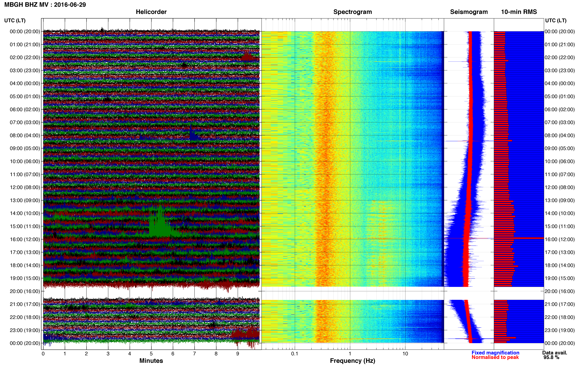588x368 pixels.
Task: Click the left 04:00 (00:00) time label
Action: point(25,83)
